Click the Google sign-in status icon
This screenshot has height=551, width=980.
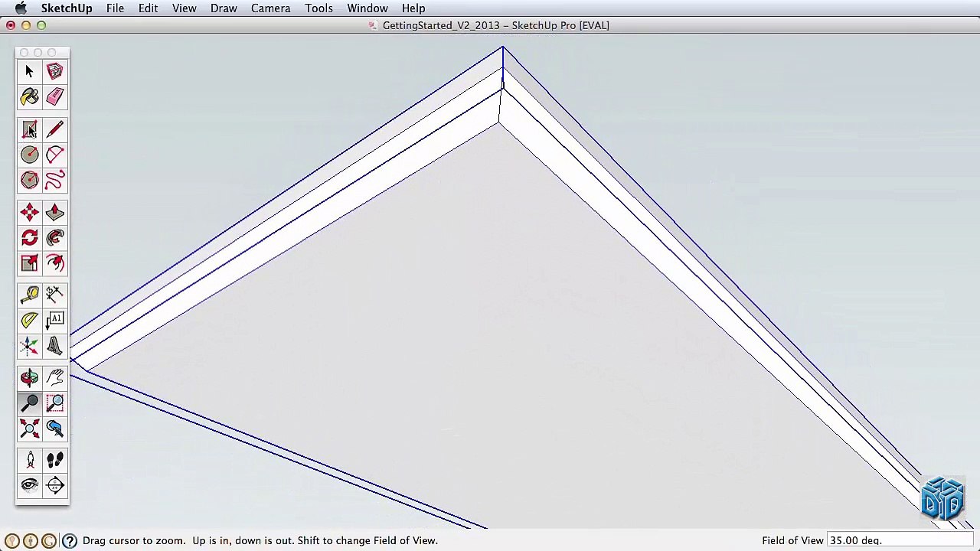tap(48, 541)
